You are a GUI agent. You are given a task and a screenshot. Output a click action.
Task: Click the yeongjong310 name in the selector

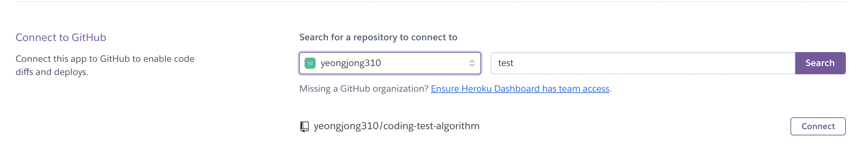point(351,63)
